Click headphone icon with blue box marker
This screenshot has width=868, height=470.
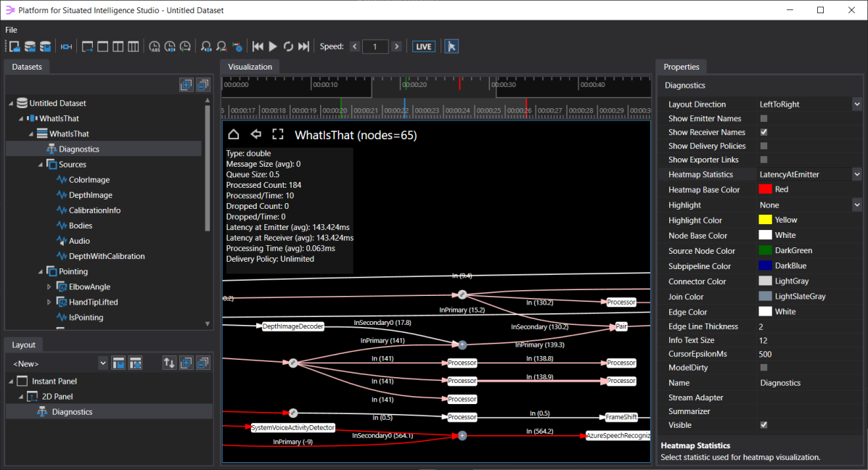pyautogui.click(x=206, y=46)
